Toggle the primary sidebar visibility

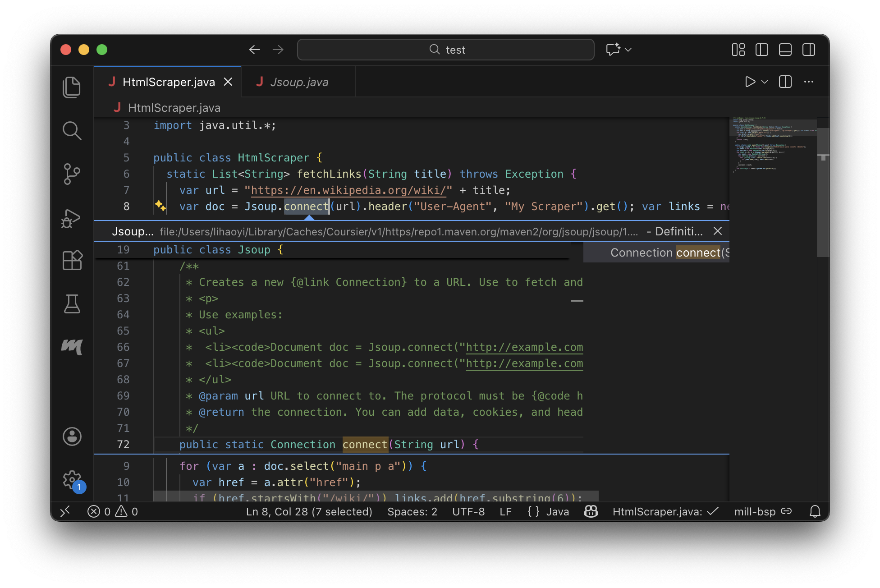click(x=762, y=50)
